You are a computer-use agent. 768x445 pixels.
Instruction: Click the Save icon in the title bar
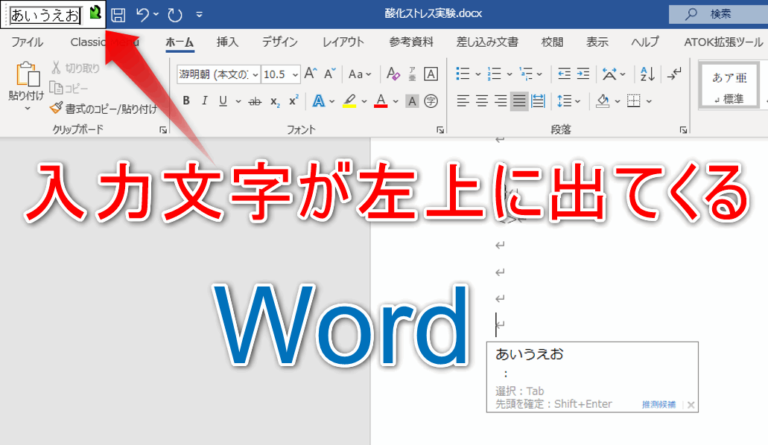(118, 14)
